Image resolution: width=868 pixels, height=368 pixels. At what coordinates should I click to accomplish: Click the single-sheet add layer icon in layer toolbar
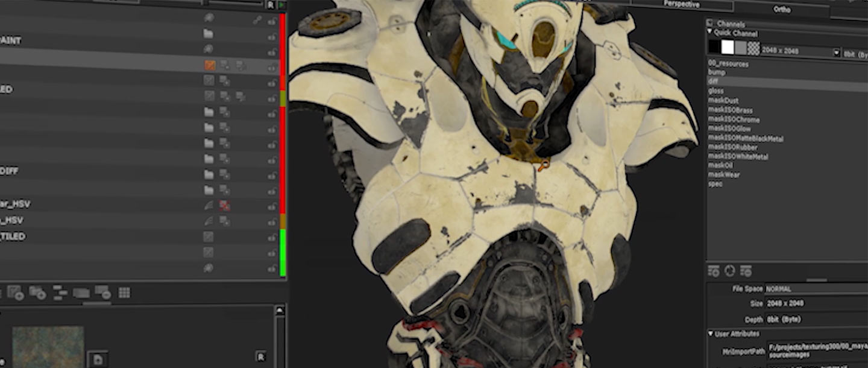(x=15, y=293)
